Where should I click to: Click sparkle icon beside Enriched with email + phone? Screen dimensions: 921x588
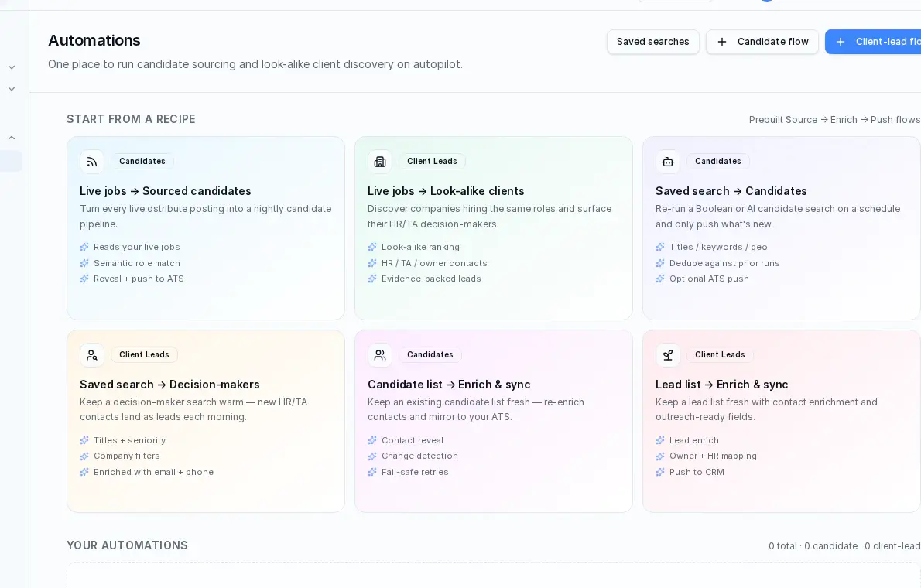click(x=84, y=472)
